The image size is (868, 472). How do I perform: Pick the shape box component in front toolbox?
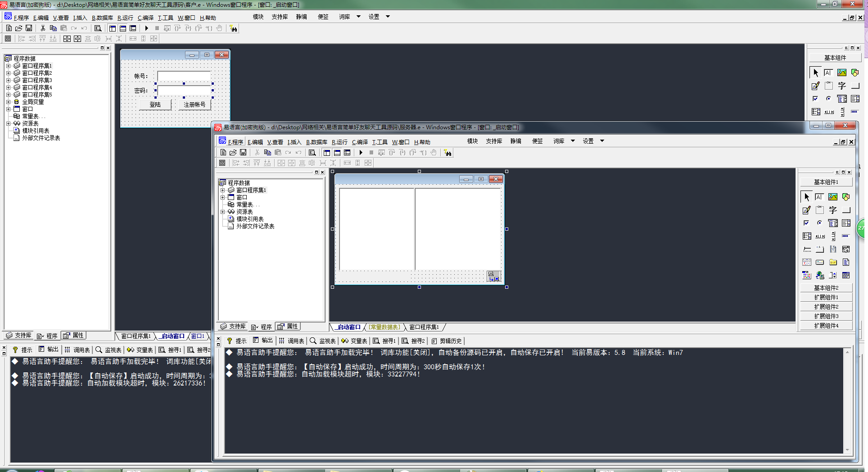pyautogui.click(x=846, y=197)
